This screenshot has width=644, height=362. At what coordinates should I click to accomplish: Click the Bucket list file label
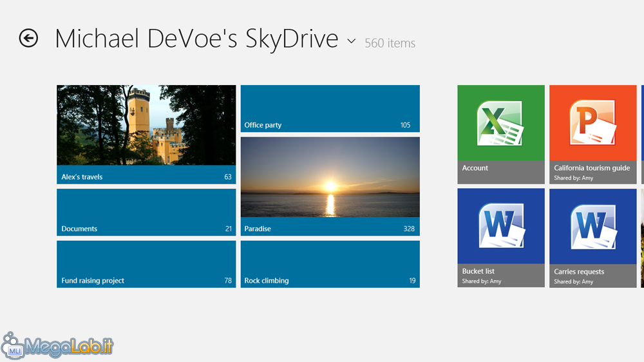tap(478, 271)
